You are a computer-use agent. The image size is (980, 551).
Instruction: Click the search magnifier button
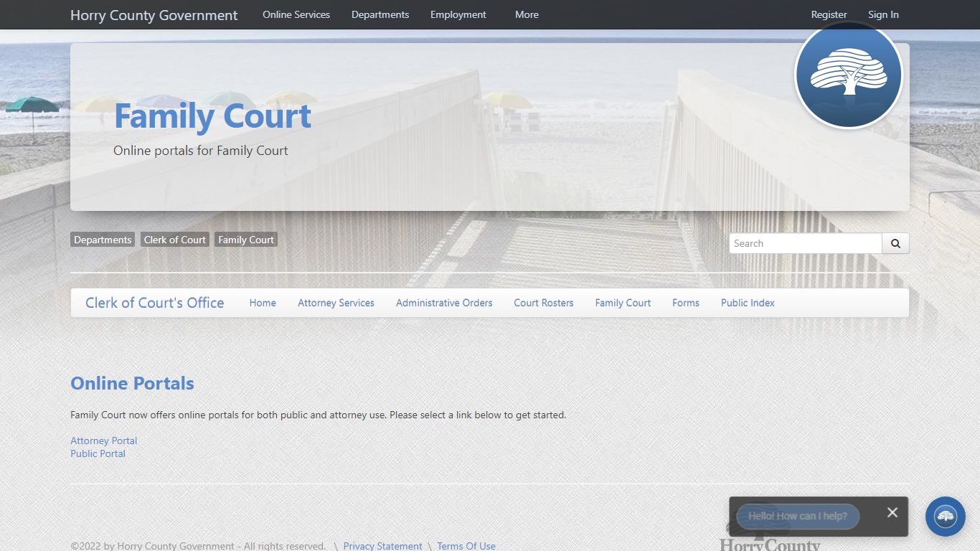[x=895, y=243]
